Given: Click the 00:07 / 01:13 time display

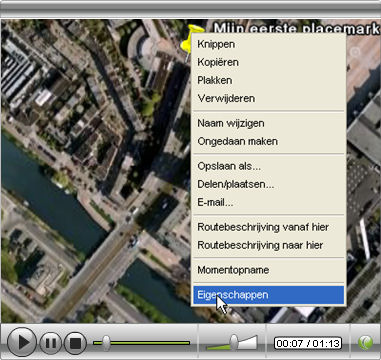Looking at the screenshot, I should [x=308, y=343].
